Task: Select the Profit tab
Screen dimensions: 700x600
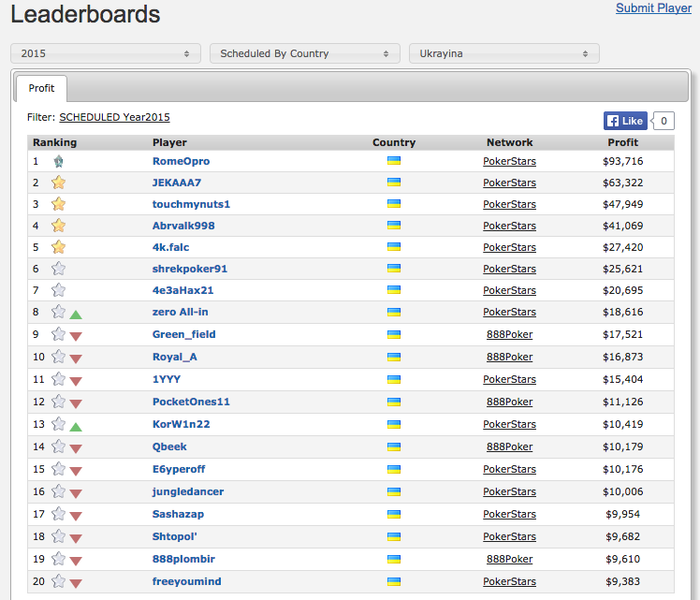Action: (42, 88)
